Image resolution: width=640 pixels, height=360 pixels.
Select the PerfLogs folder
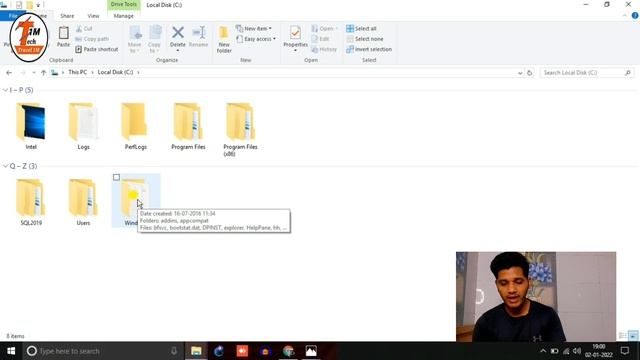136,126
